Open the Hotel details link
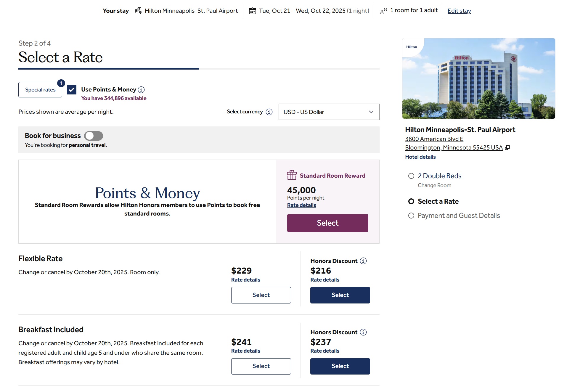Image resolution: width=567 pixels, height=392 pixels. tap(420, 157)
